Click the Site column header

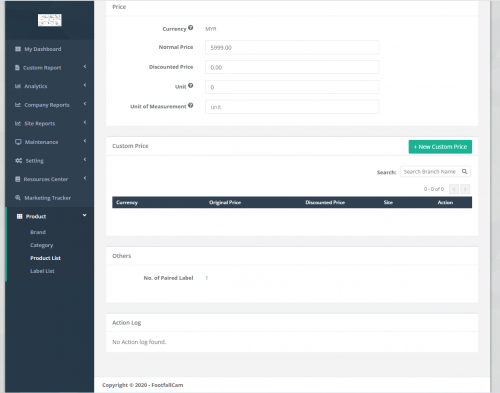388,202
